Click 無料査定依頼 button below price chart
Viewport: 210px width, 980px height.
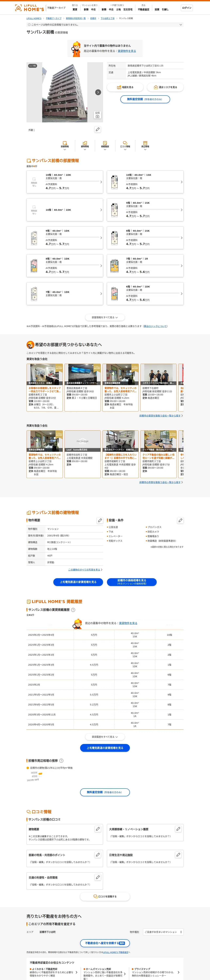(105, 792)
